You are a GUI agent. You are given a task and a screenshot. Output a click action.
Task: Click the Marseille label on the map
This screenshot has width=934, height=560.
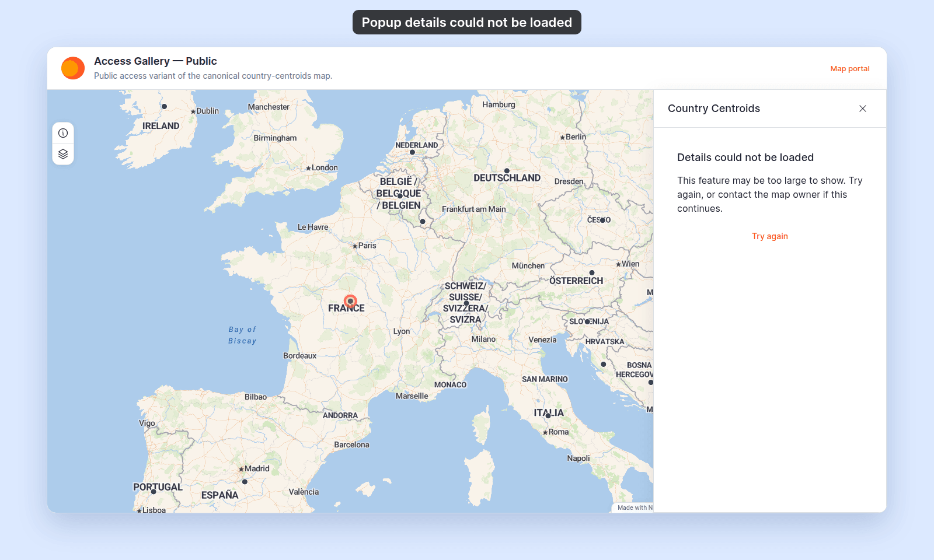pyautogui.click(x=412, y=396)
